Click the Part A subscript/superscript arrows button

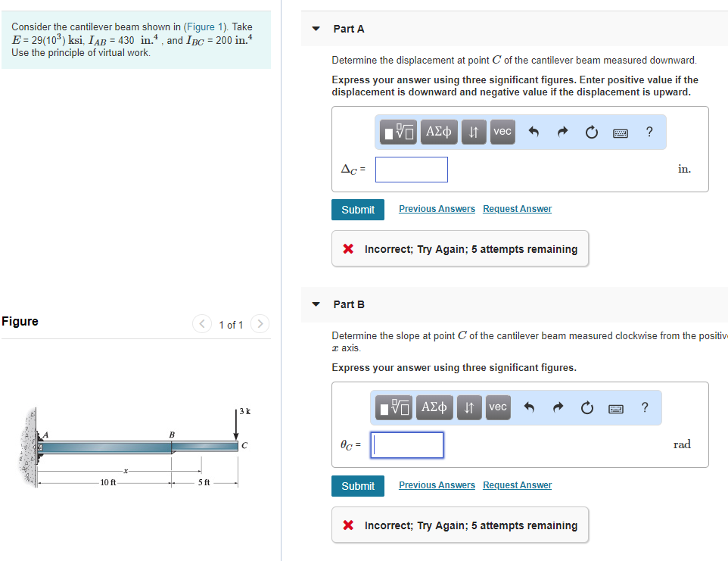click(473, 132)
